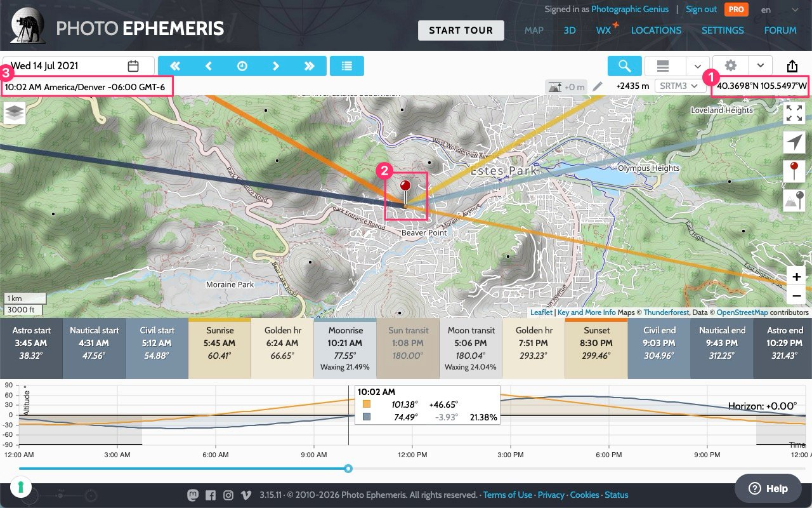The image size is (812, 508).
Task: Click the 40.3698°N 105.5497°W coordinates
Action: 762,86
